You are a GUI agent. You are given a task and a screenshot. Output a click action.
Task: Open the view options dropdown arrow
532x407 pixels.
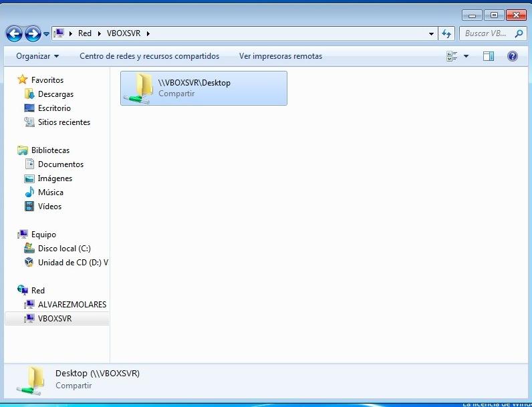pyautogui.click(x=466, y=56)
